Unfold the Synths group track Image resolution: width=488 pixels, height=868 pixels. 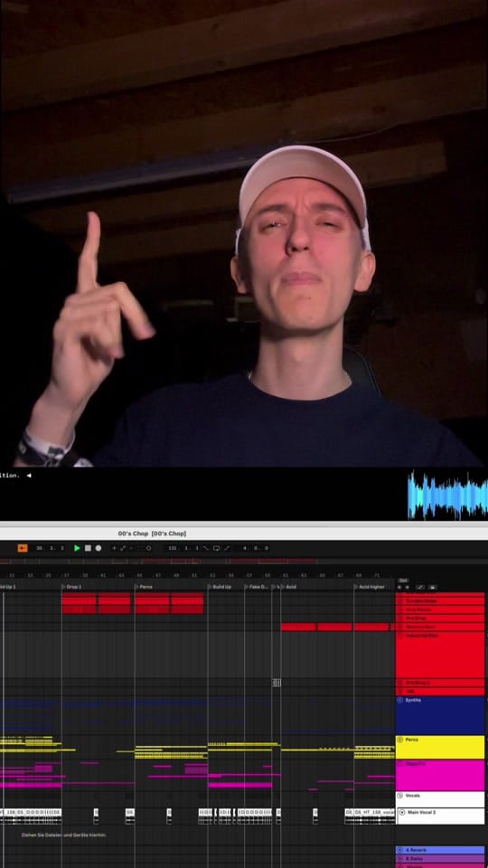coord(400,700)
